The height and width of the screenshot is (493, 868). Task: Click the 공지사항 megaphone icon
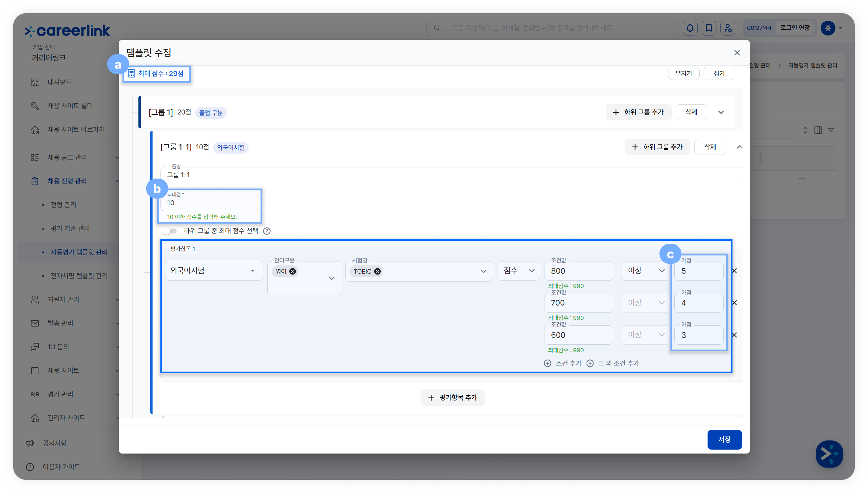[30, 444]
